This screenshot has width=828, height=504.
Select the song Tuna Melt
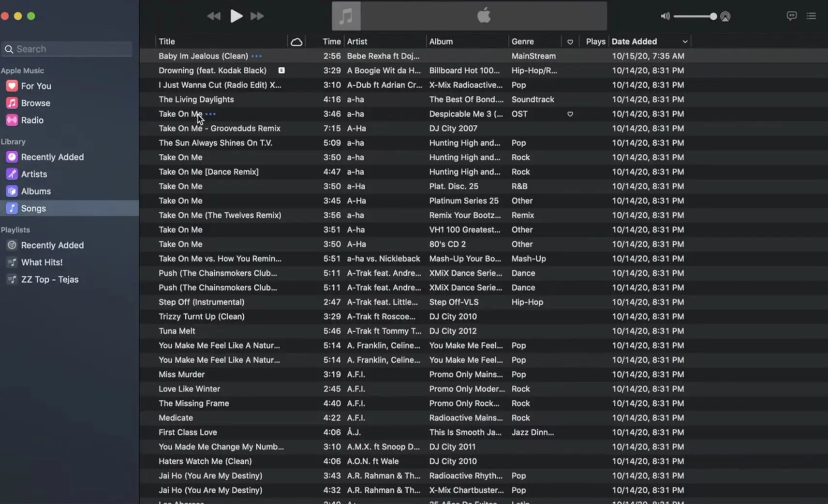click(177, 331)
